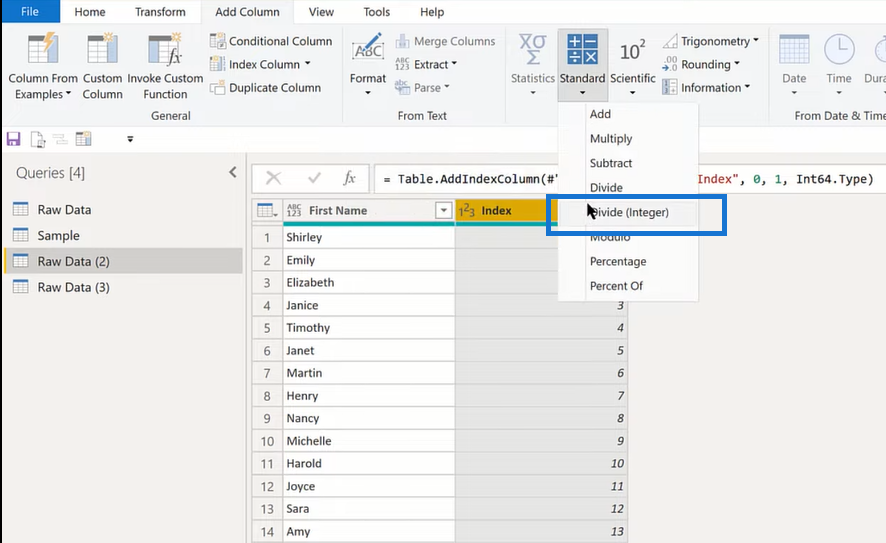This screenshot has width=886, height=543.
Task: Open the Date column options
Action: pos(794,64)
